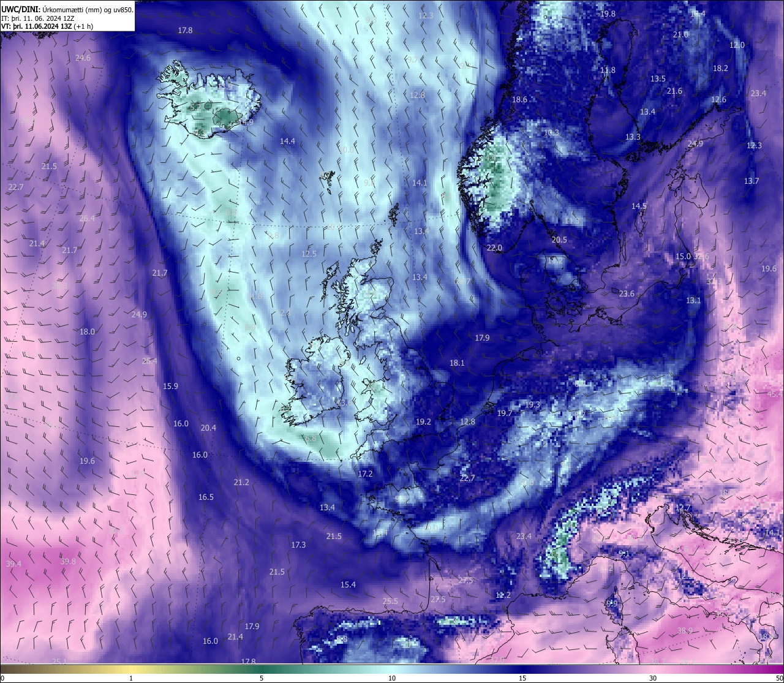The image size is (784, 683).
Task: Click the 16.5 value on the map
Action: tap(206, 497)
